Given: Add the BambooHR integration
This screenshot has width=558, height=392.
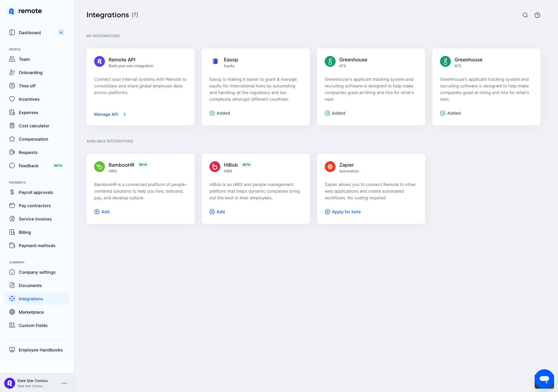Looking at the screenshot, I should [102, 212].
